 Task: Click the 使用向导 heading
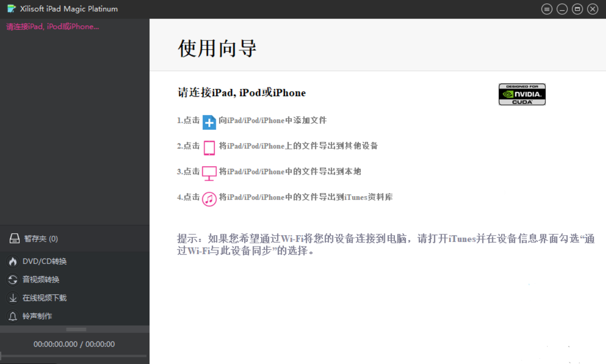point(217,48)
